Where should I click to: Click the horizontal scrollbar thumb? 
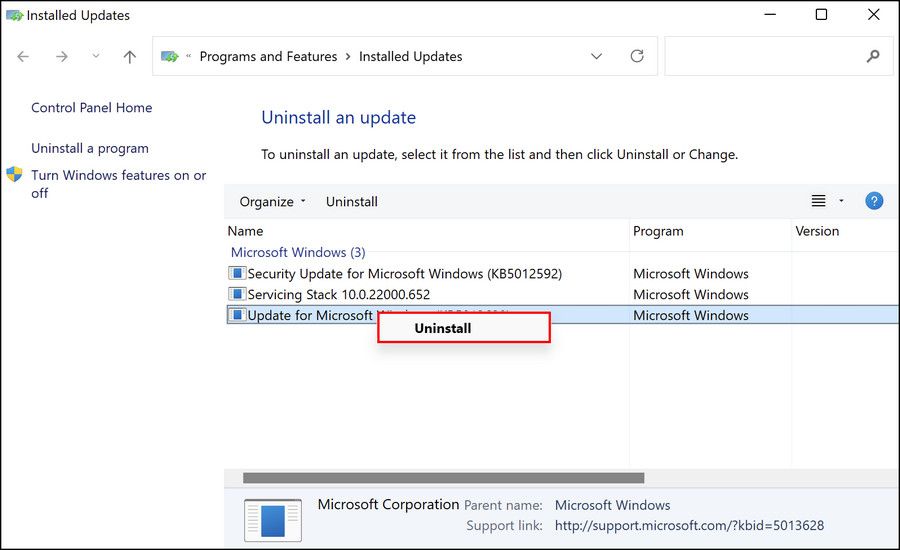[x=443, y=478]
